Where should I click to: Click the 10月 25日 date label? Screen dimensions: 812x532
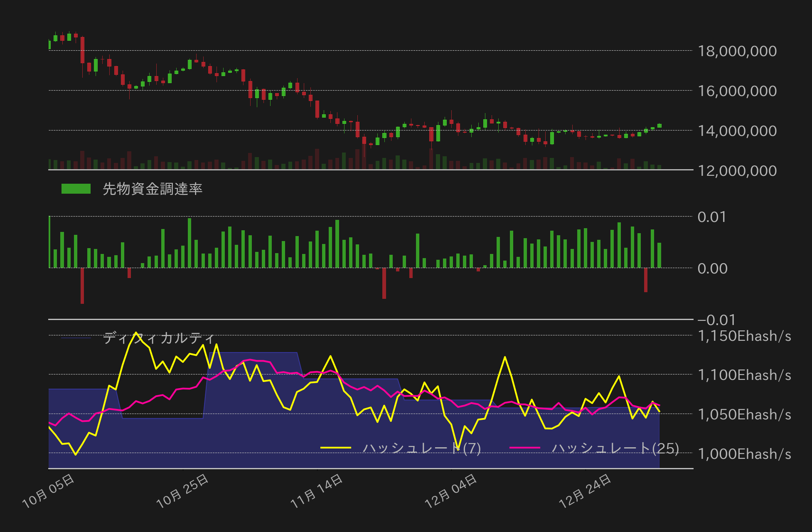point(182,491)
